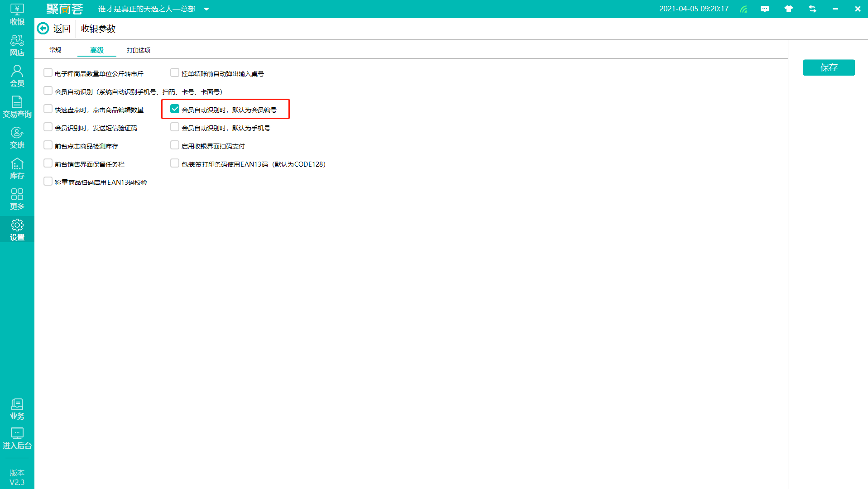Click the skin theme shirt icon
The image size is (868, 489).
789,9
